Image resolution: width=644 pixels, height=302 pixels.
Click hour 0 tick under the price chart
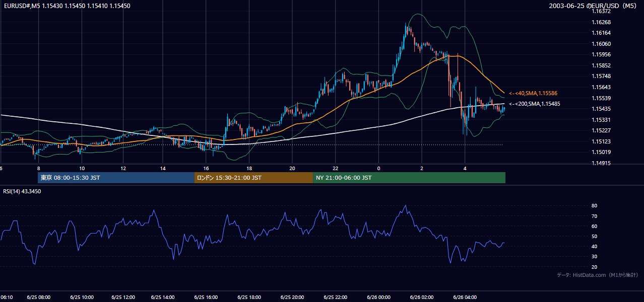coord(378,168)
